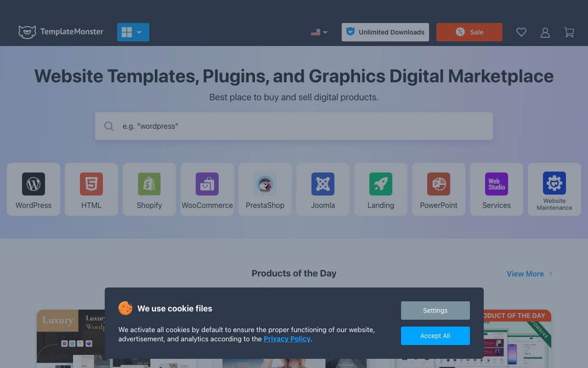Click the percent badge icon on Sale

tap(460, 32)
